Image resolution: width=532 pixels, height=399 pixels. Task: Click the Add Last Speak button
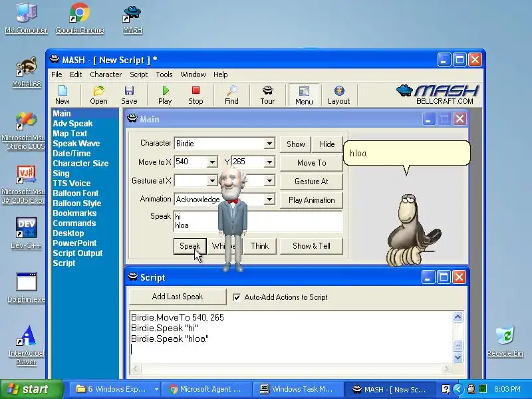tap(178, 297)
